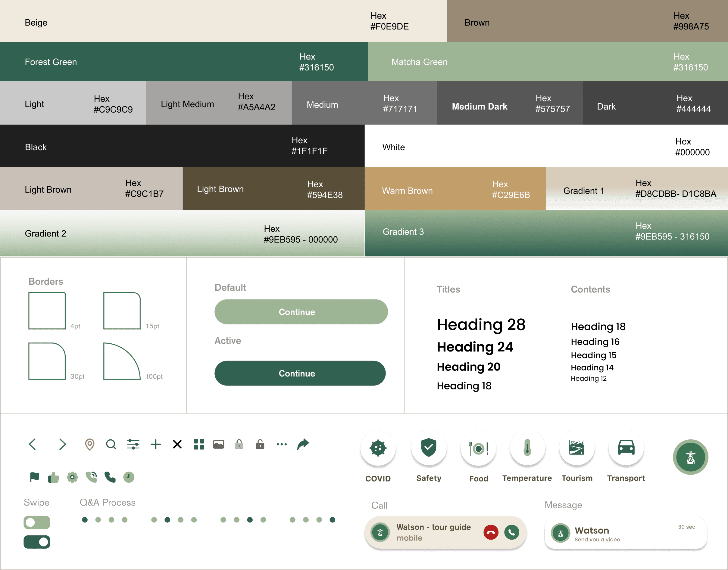This screenshot has width=728, height=570.
Task: Click the magnifier search icon
Action: (111, 445)
